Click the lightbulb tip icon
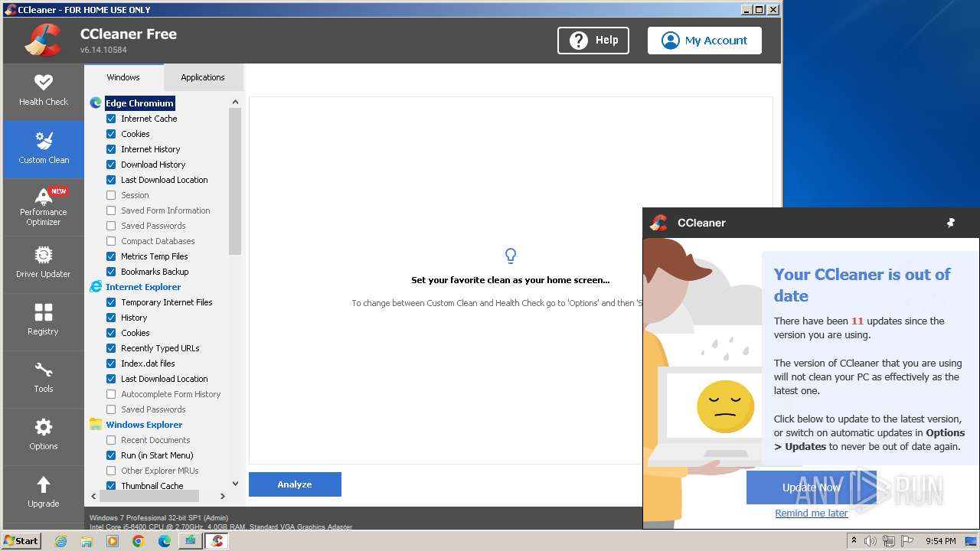Image resolution: width=980 pixels, height=551 pixels. tap(511, 256)
